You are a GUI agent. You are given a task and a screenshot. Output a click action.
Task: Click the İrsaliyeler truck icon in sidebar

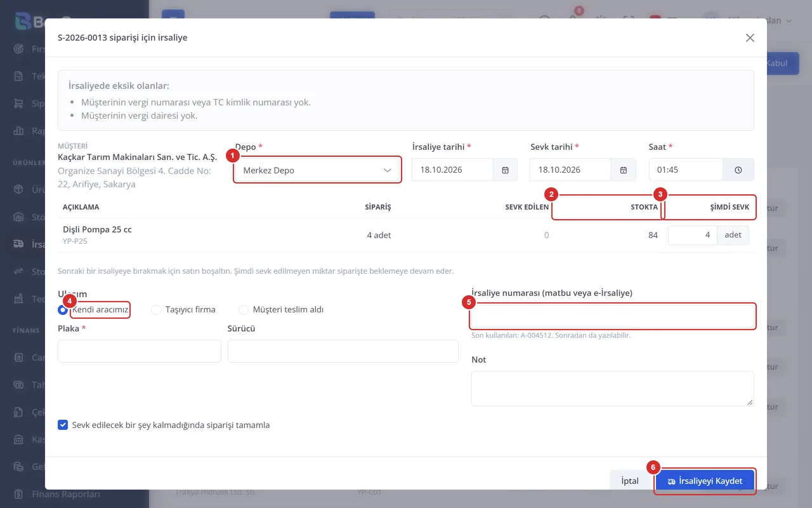(x=19, y=244)
